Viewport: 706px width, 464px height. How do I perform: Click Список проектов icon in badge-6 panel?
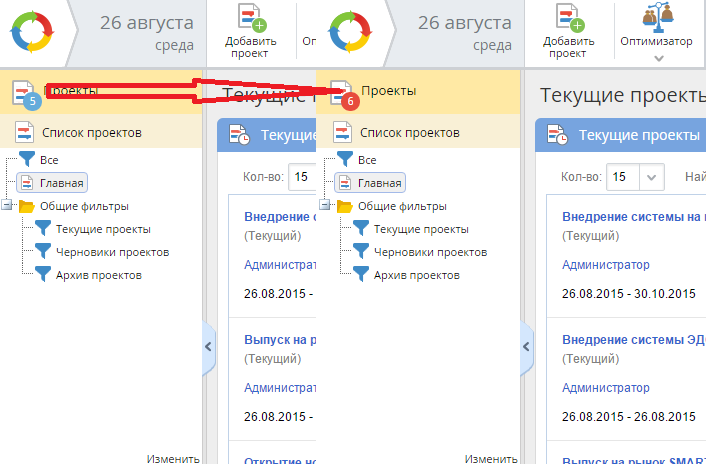tap(342, 132)
